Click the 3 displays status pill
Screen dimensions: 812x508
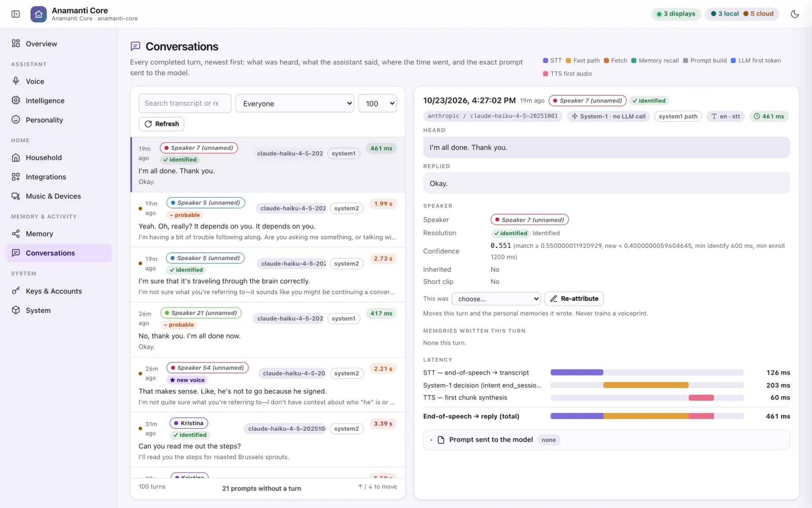pos(676,14)
